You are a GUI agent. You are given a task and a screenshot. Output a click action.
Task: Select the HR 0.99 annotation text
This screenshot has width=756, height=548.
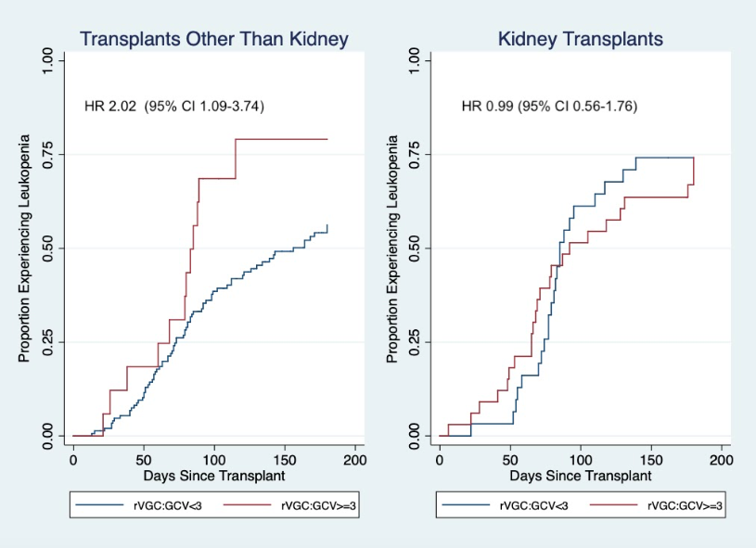pyautogui.click(x=549, y=106)
